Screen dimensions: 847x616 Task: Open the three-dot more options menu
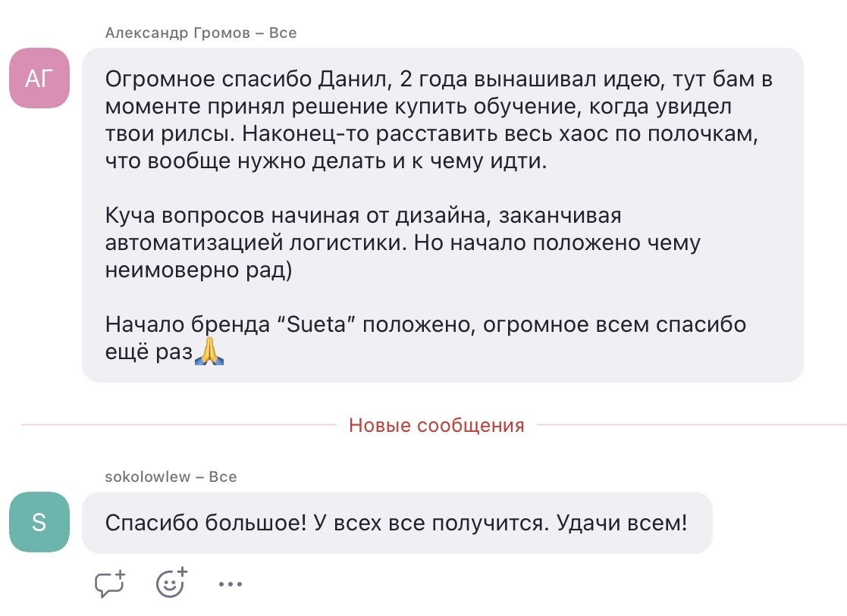pyautogui.click(x=230, y=584)
